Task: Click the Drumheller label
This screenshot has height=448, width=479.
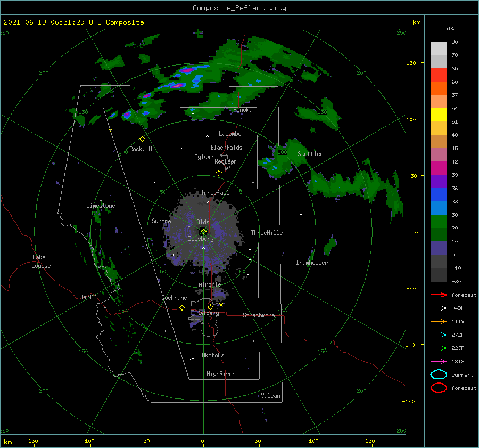Action: [312, 263]
